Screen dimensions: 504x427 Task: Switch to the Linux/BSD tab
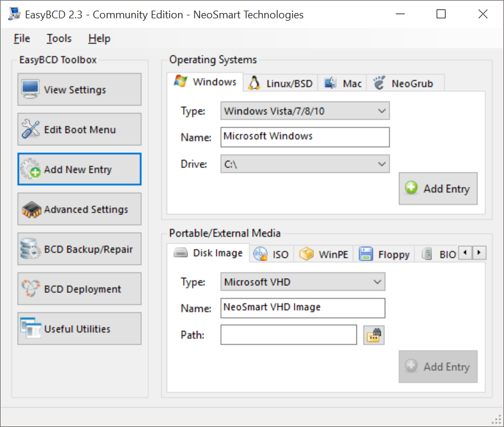pyautogui.click(x=279, y=83)
